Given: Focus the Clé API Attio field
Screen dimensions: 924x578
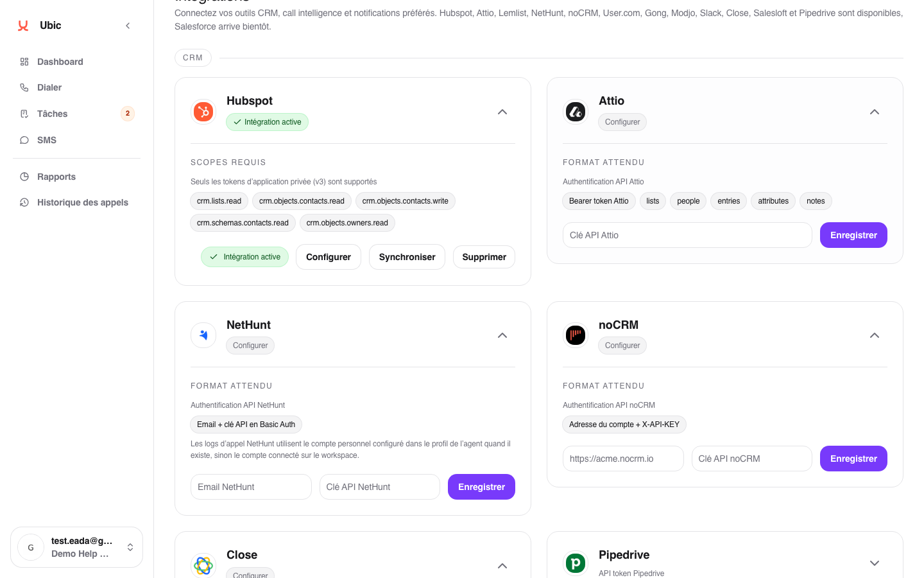Looking at the screenshot, I should point(687,235).
